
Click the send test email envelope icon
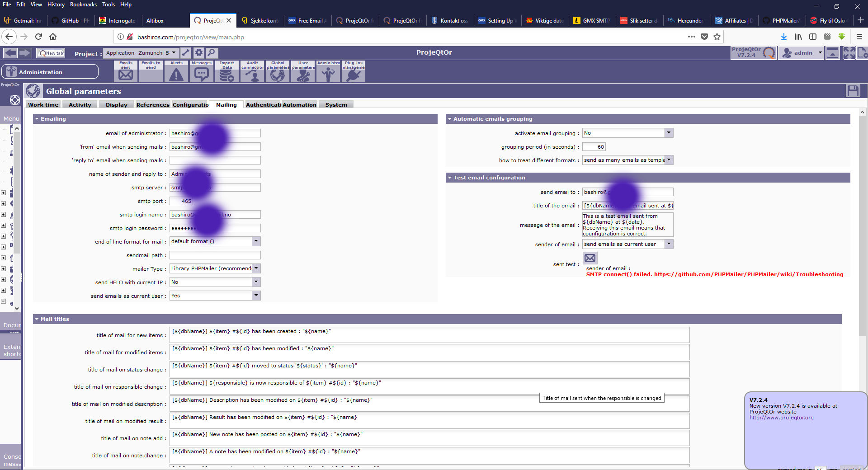coord(590,258)
